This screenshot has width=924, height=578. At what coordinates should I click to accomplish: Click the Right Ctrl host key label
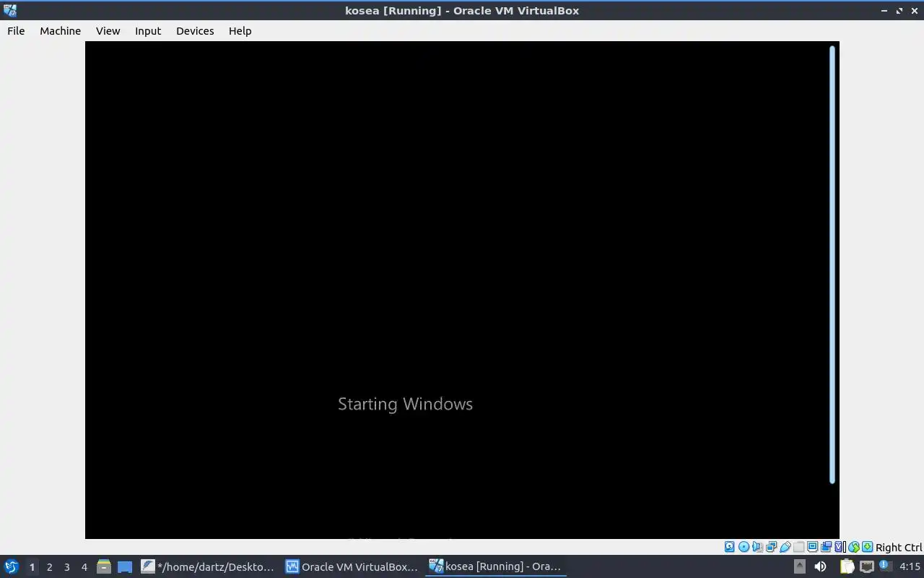tap(899, 548)
